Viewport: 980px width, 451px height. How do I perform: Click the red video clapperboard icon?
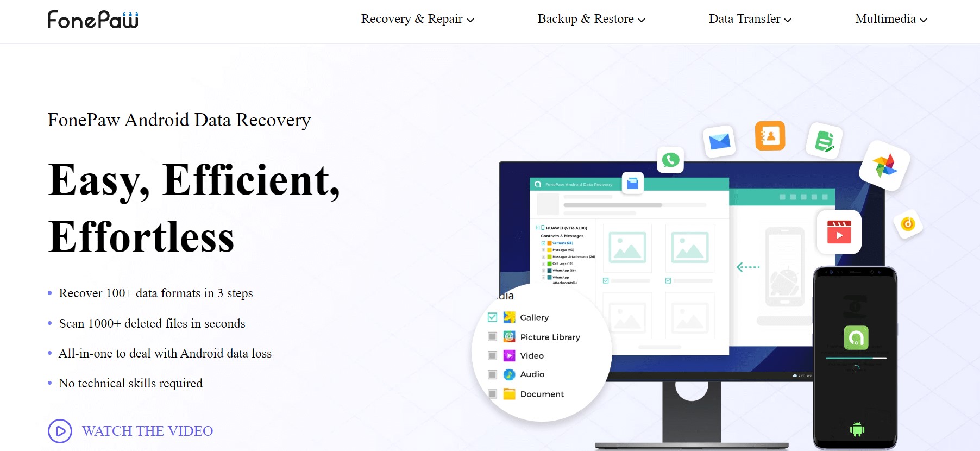point(839,232)
